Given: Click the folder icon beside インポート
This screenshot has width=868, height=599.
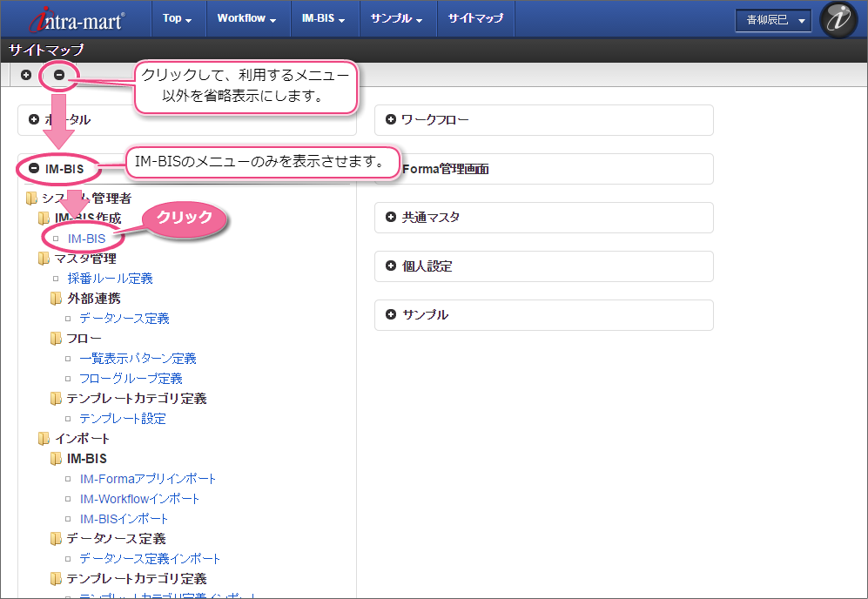Looking at the screenshot, I should tap(44, 439).
